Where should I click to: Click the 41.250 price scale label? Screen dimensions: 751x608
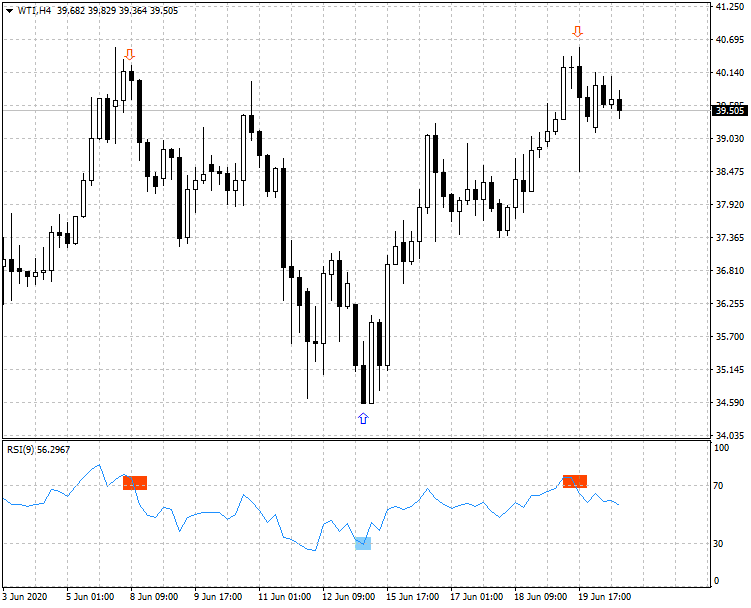(729, 7)
